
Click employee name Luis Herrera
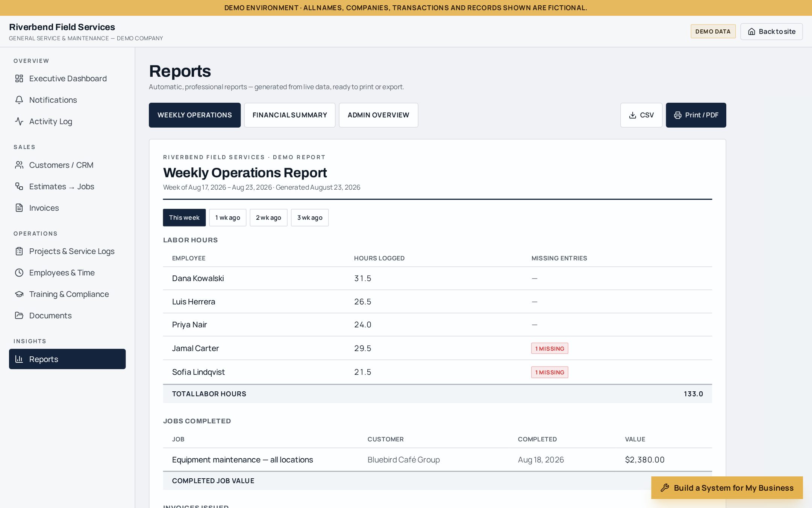pos(194,302)
